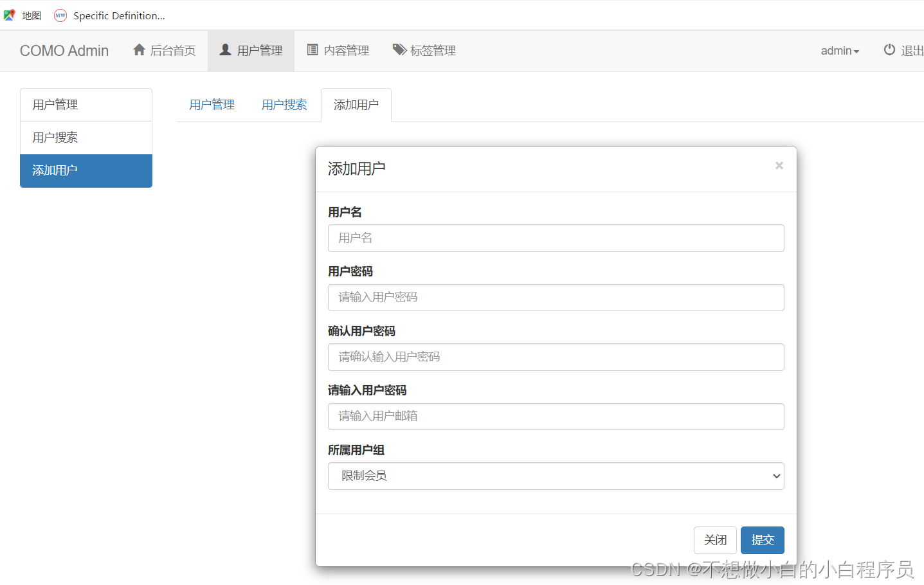Click the Specific Definition bookmark icon
The height and width of the screenshot is (585, 924).
pos(60,15)
